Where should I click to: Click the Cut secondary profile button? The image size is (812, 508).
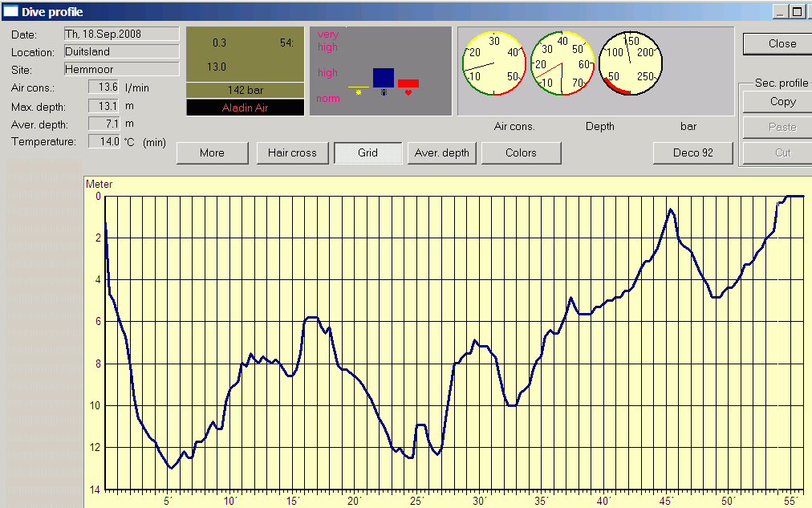pyautogui.click(x=777, y=153)
